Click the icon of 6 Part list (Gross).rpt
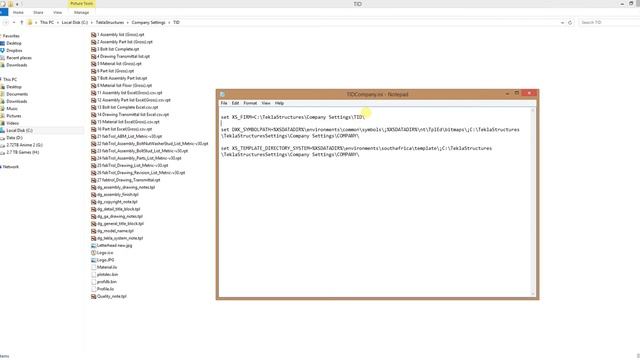The height and width of the screenshot is (360, 640). [93, 71]
